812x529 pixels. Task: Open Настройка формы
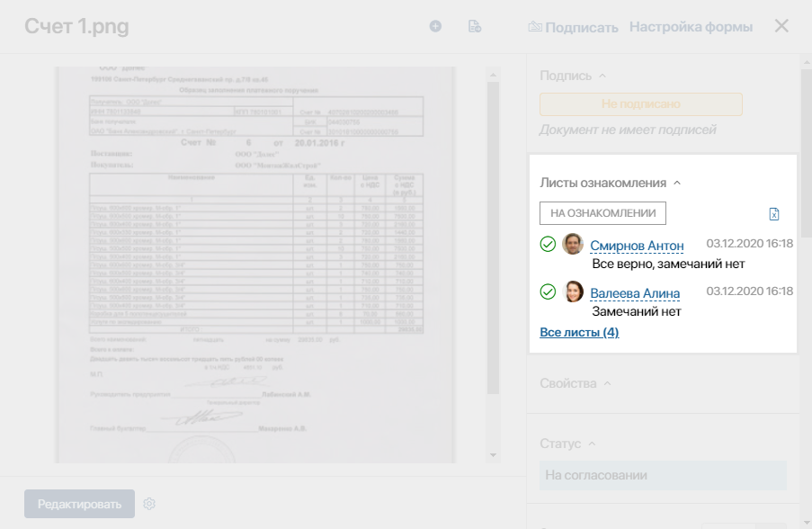pos(691,27)
